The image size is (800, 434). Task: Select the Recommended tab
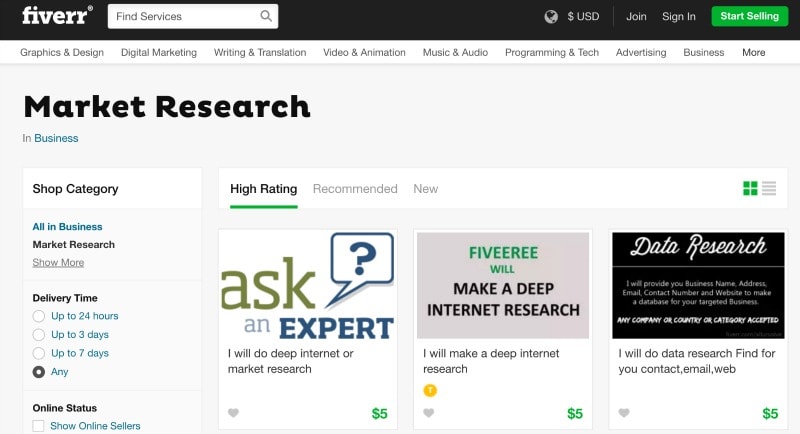(355, 189)
